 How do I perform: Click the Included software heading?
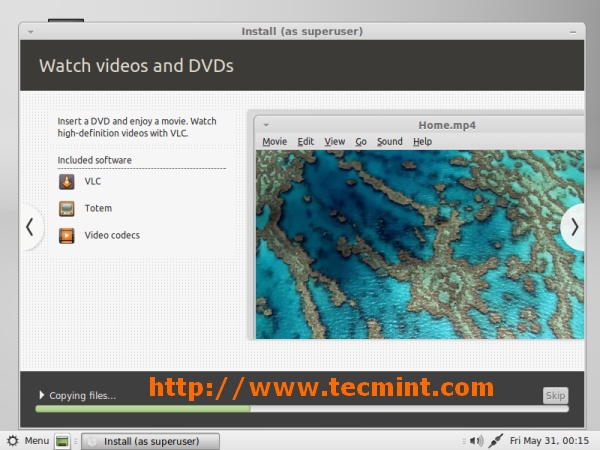click(95, 160)
